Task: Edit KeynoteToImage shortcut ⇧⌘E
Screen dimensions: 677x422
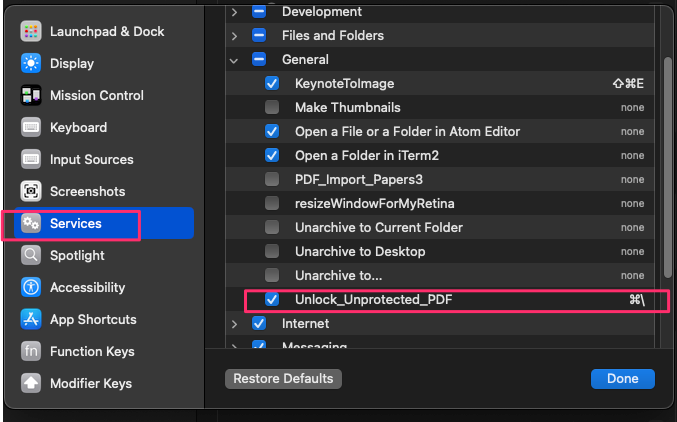Action: pyautogui.click(x=628, y=83)
